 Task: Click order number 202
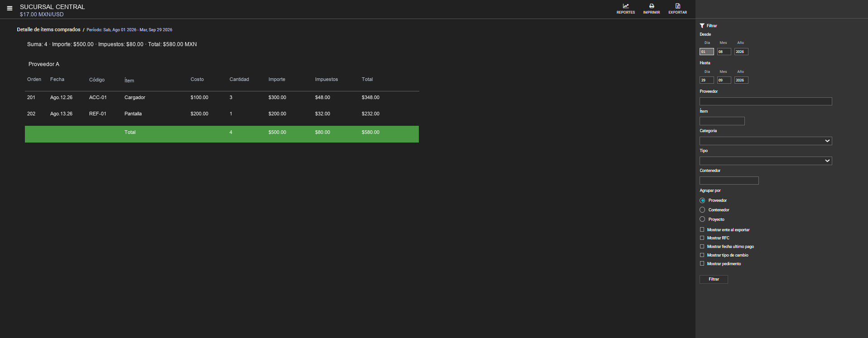click(x=31, y=114)
